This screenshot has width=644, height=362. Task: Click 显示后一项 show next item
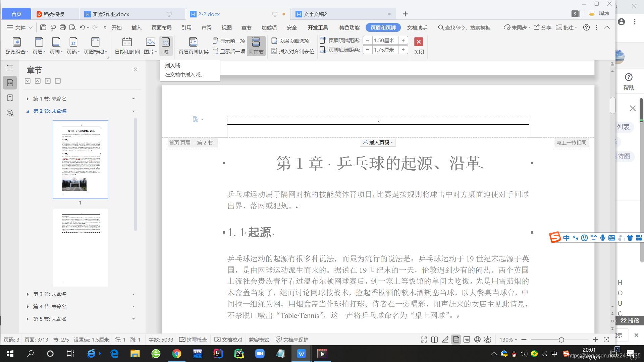[229, 51]
